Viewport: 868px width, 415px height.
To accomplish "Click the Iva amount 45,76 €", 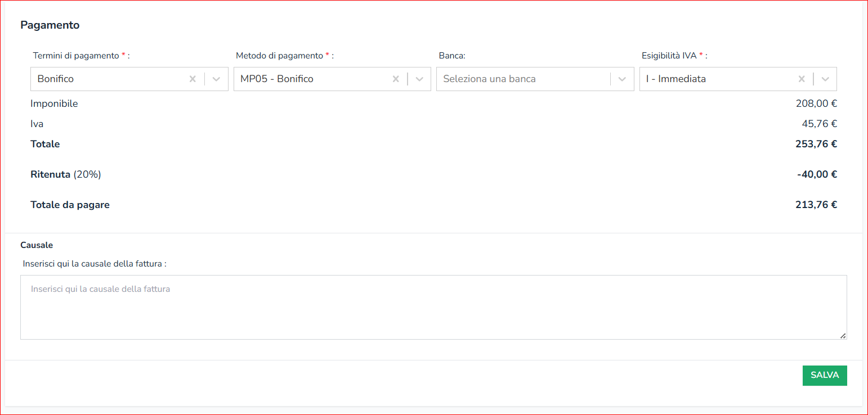I will point(819,124).
